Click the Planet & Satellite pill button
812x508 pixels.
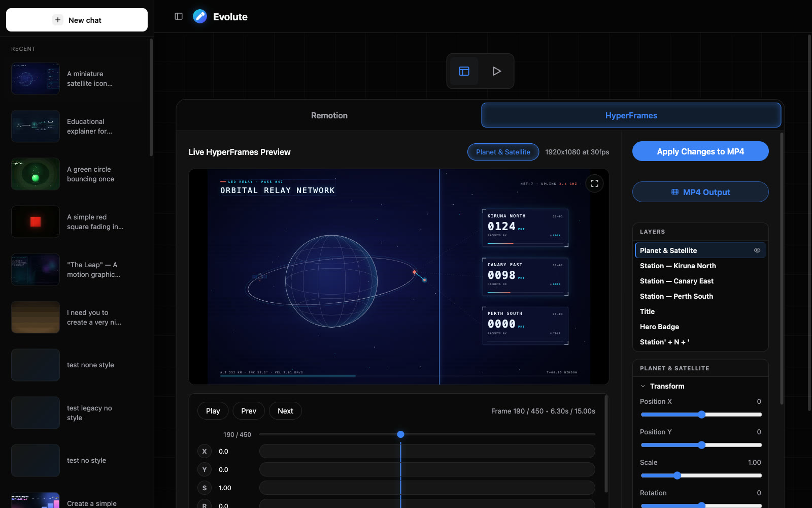coord(503,152)
